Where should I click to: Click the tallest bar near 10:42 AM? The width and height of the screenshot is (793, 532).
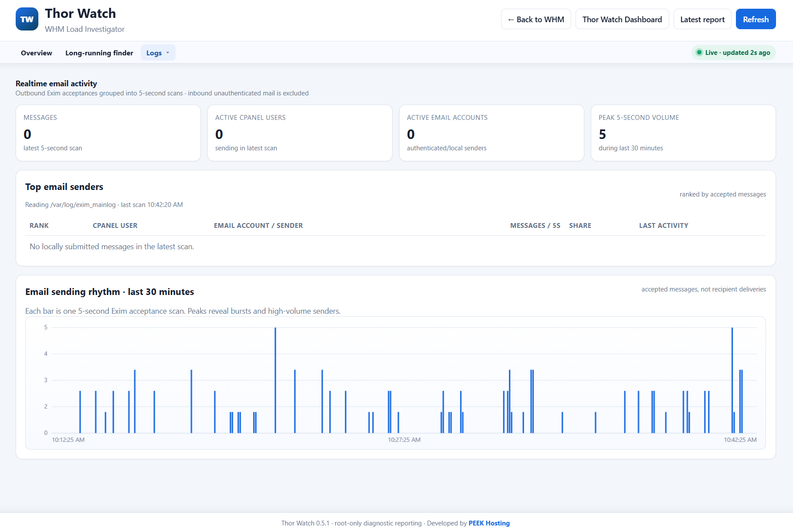click(732, 380)
